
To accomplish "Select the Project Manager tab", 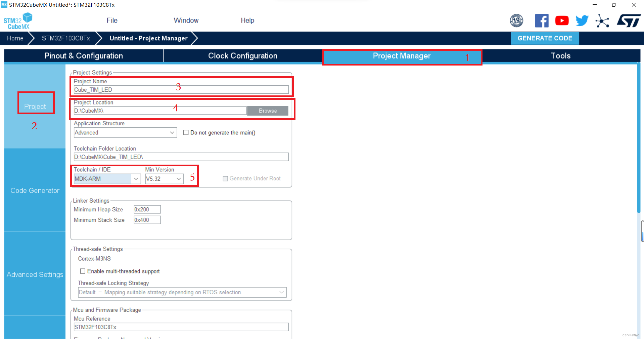I will pyautogui.click(x=402, y=56).
